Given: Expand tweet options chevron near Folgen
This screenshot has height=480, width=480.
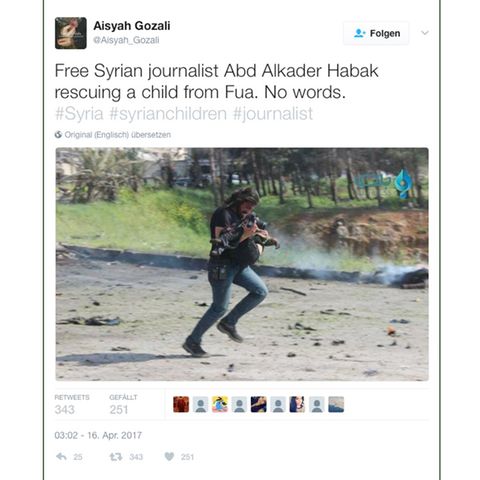Looking at the screenshot, I should (425, 33).
